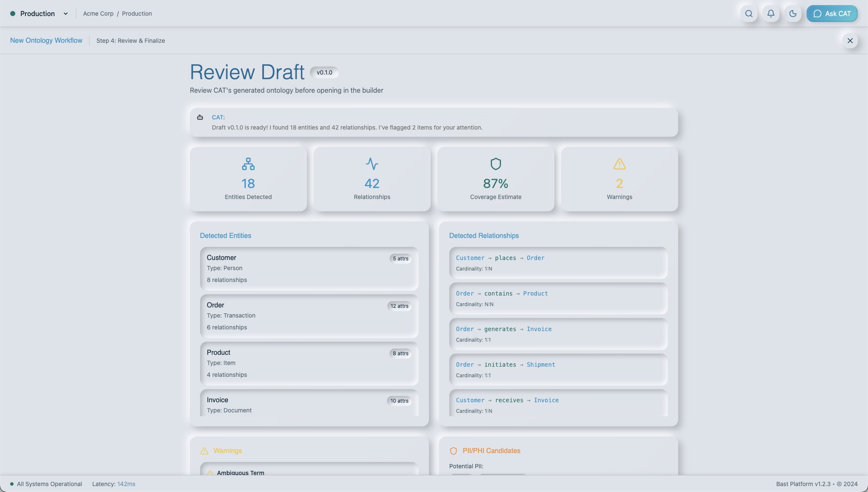Open notifications with the bell icon
This screenshot has height=492, width=868.
click(x=771, y=14)
